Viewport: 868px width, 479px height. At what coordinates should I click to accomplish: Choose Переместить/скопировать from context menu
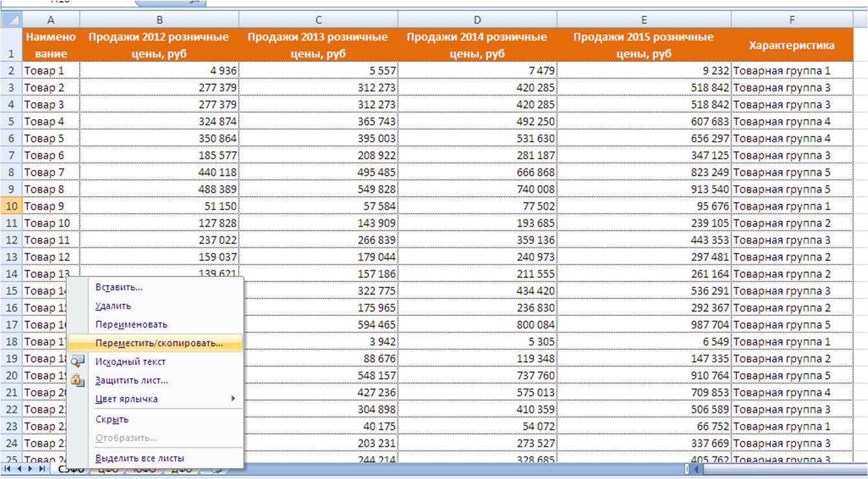tap(159, 343)
